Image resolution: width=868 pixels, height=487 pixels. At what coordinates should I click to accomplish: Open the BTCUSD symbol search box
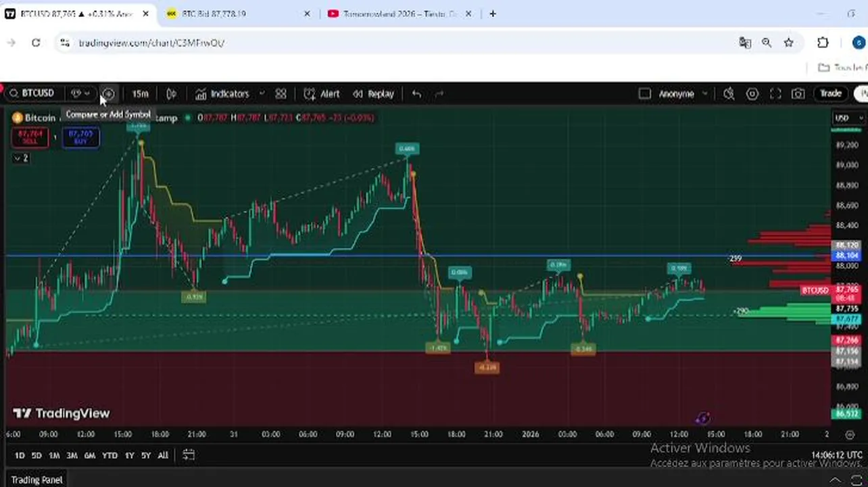coord(32,93)
